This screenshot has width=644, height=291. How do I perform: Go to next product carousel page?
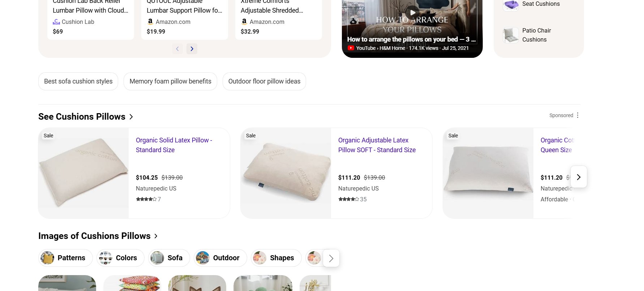[x=192, y=49]
